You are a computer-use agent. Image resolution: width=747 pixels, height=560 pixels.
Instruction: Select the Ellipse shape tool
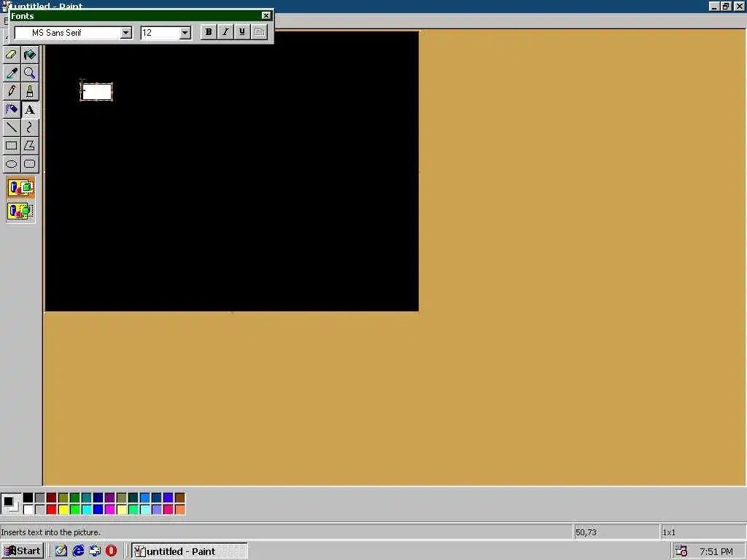point(12,164)
